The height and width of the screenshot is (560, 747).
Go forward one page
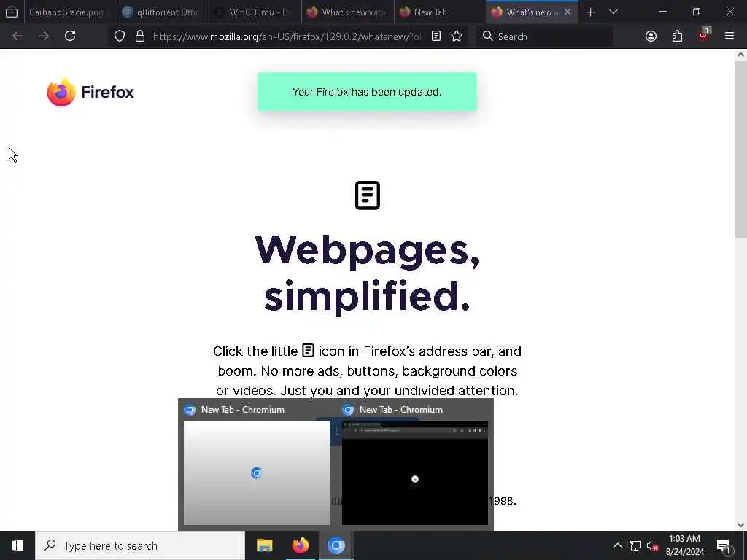coord(43,36)
